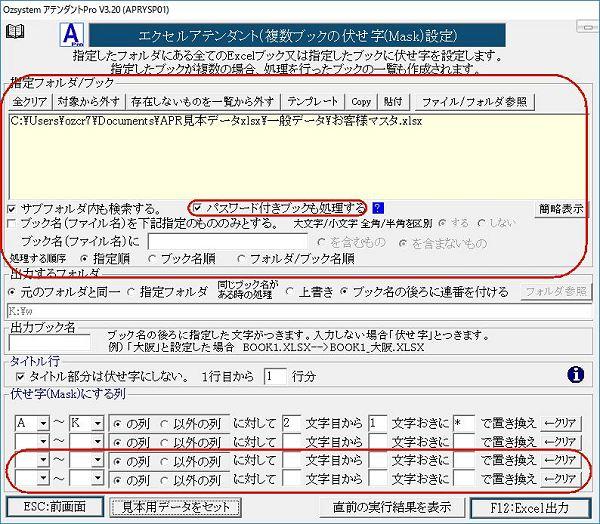Click first-row replacement character field showing *

click(464, 423)
